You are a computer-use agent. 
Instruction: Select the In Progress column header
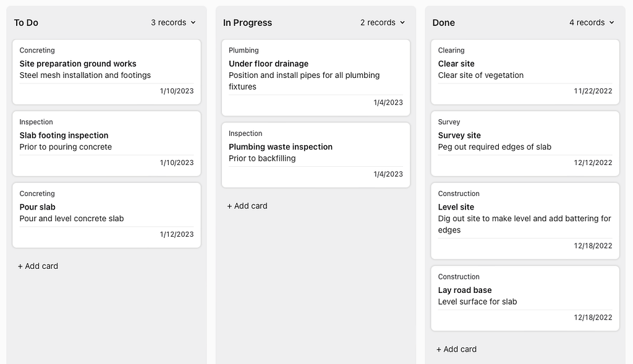click(x=247, y=23)
